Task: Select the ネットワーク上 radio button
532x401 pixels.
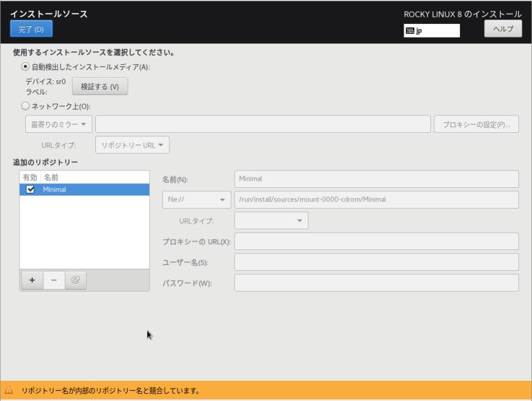Action: (25, 106)
